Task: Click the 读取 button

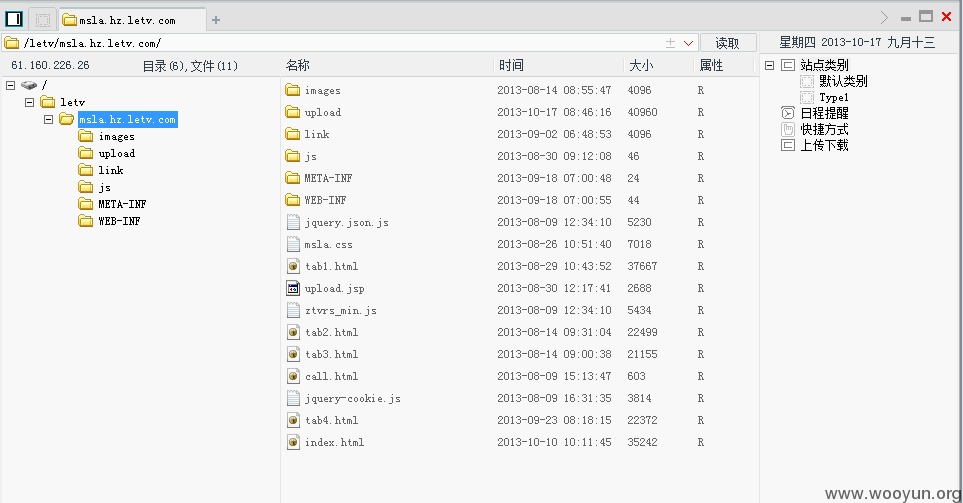Action: (728, 43)
